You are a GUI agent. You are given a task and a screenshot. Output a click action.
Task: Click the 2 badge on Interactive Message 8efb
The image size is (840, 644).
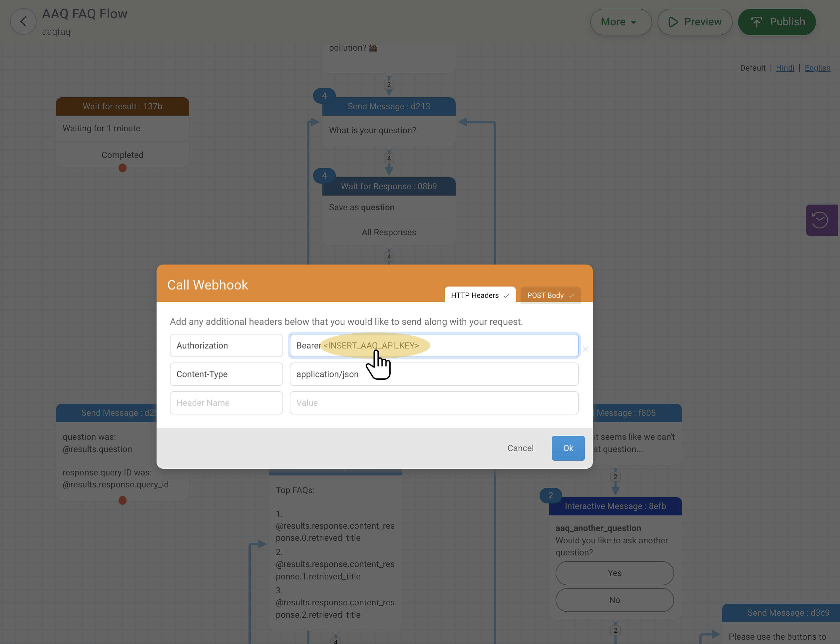(x=551, y=495)
